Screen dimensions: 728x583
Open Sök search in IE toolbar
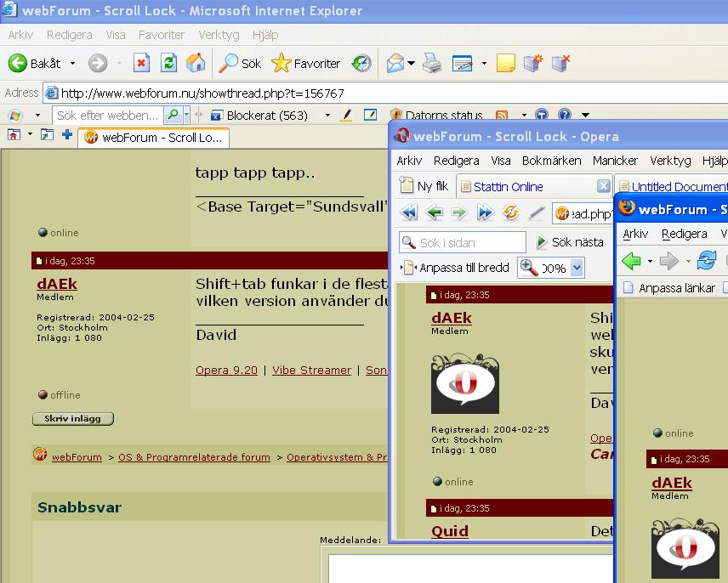pyautogui.click(x=240, y=63)
